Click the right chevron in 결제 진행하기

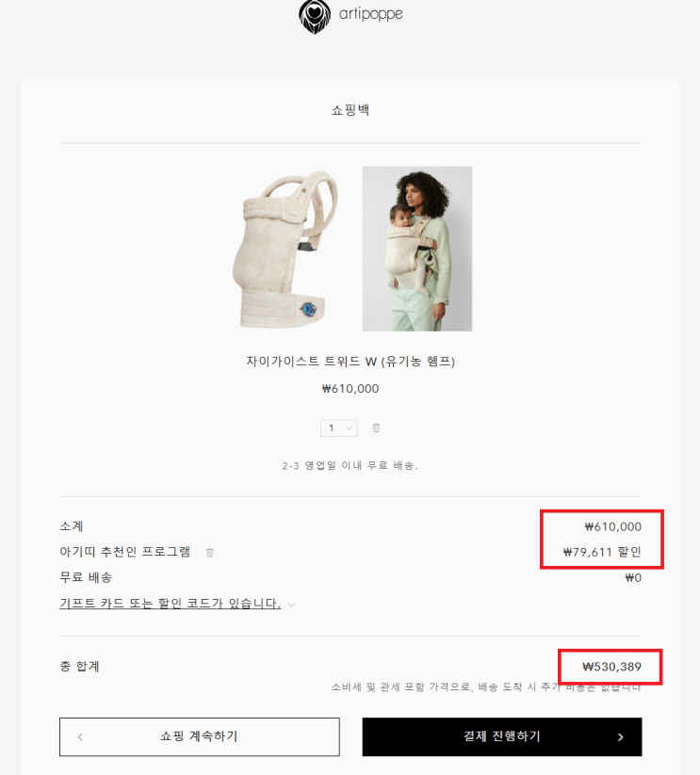(x=621, y=737)
